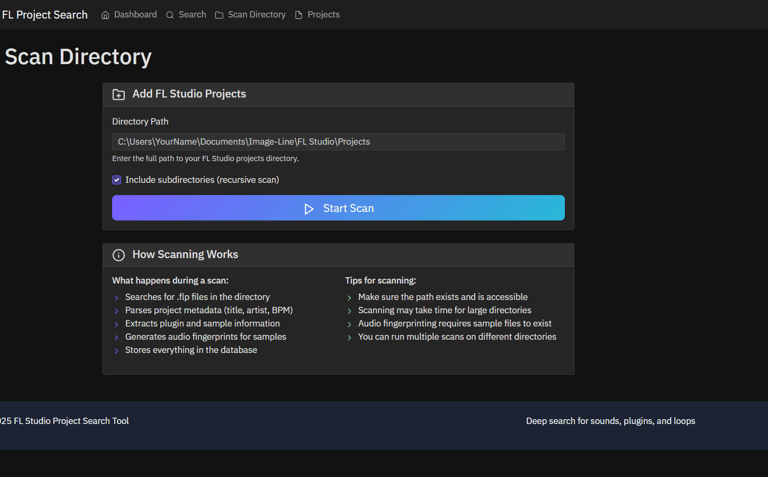The height and width of the screenshot is (477, 768).
Task: Click the chevron before Extracts plugin and sample
Action: click(x=117, y=324)
